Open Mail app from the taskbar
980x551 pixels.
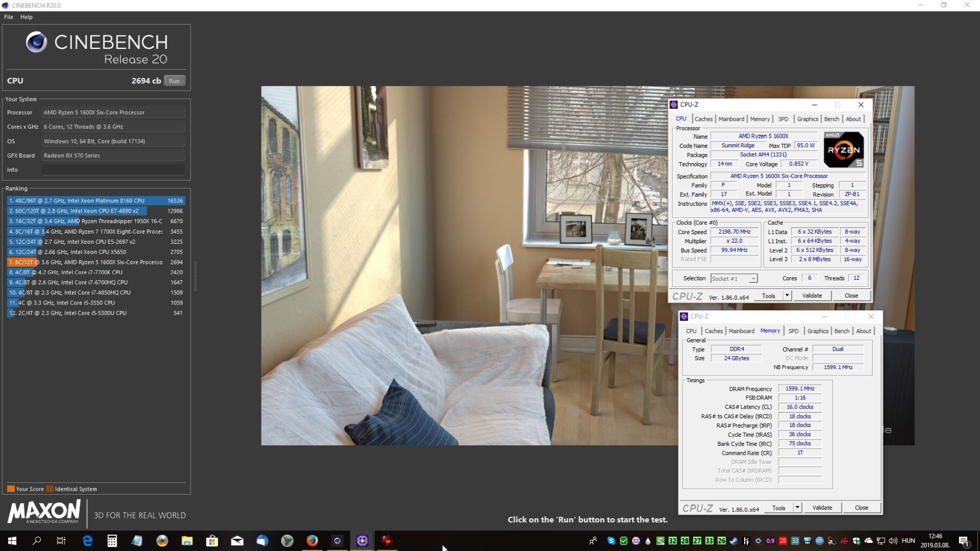(x=237, y=541)
